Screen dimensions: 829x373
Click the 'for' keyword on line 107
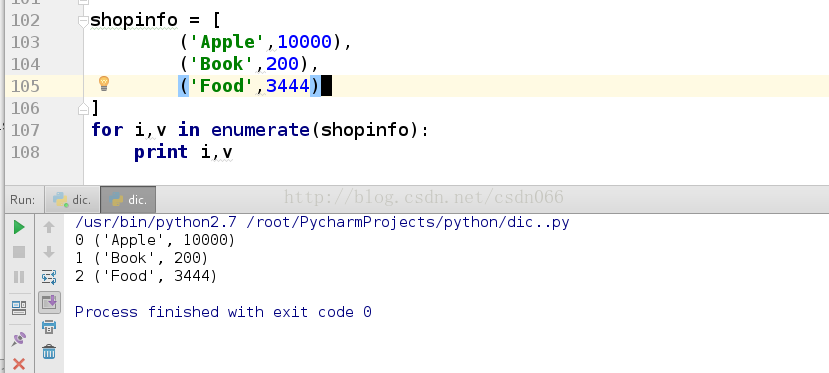[107, 130]
